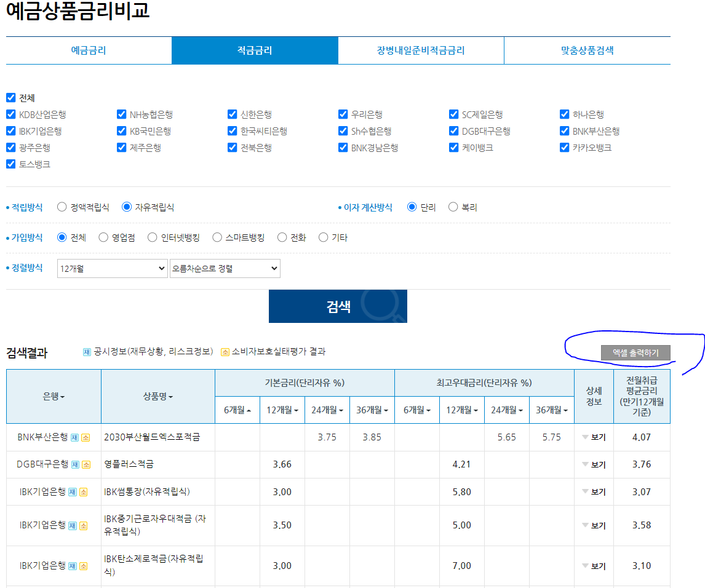705x588 pixels.
Task: Click the 검색 search button
Action: (x=338, y=306)
